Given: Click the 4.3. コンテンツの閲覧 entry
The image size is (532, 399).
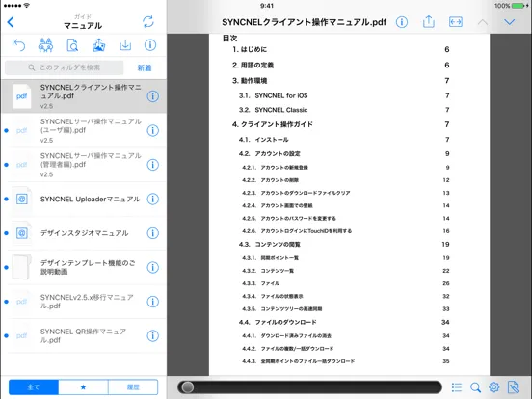Looking at the screenshot, I should 270,244.
